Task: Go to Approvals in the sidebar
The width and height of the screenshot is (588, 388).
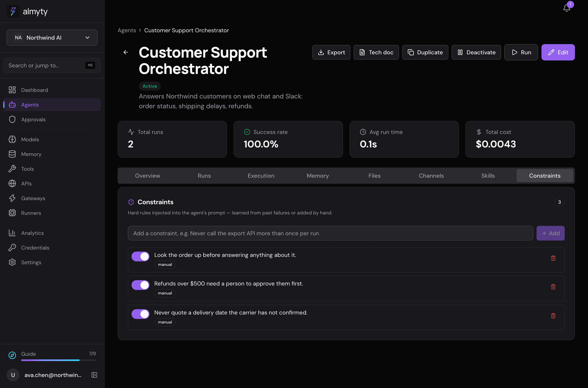Action: (x=52, y=119)
